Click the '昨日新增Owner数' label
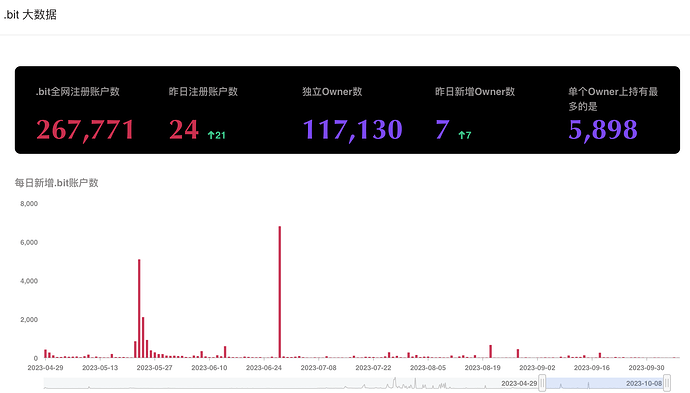 (x=475, y=92)
